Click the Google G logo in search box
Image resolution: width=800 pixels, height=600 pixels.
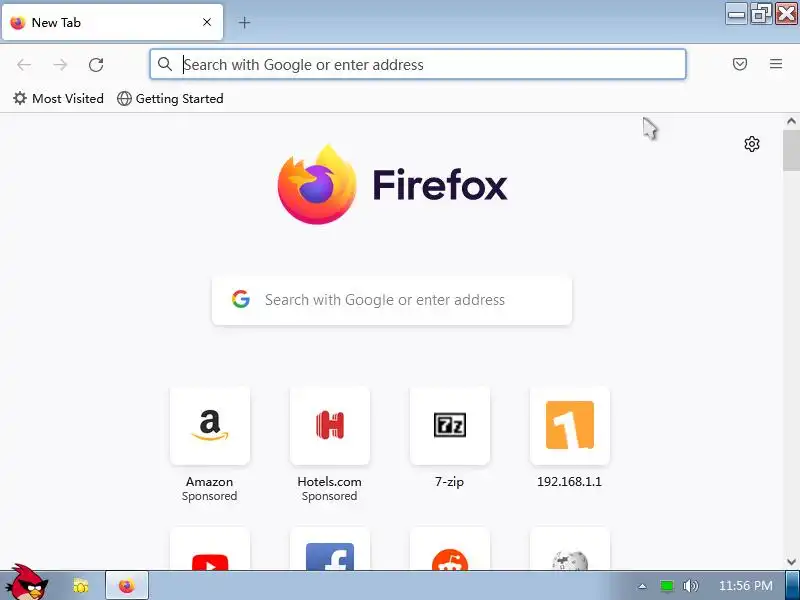pyautogui.click(x=240, y=299)
